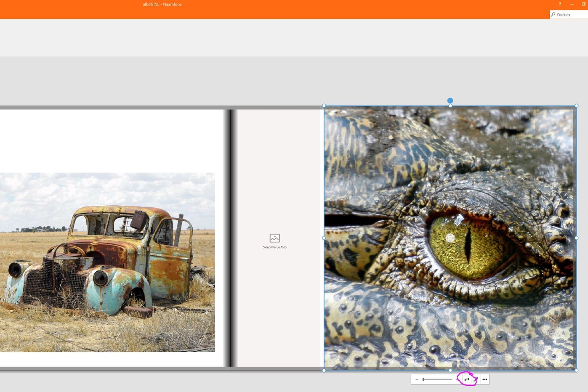Click the bottom-right corner handle of crocodile photo
Viewport: 588px width, 392px height.
coord(576,370)
